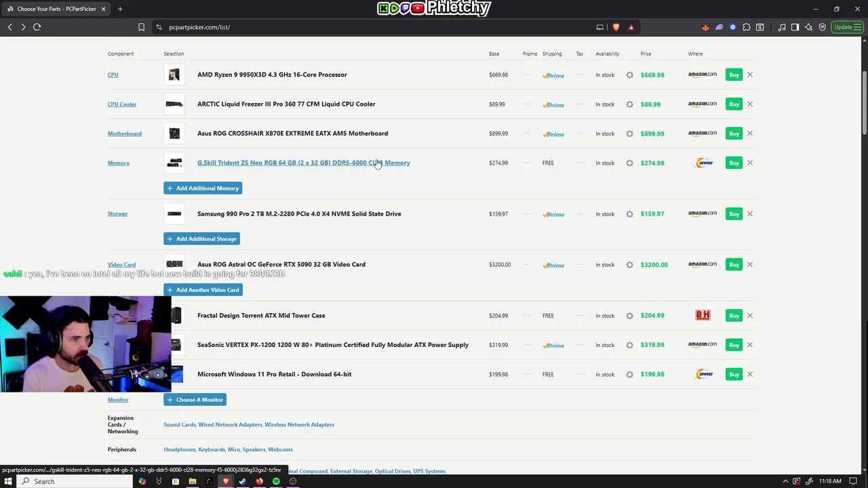Remove the SeaSonic VERTEX power supply row

(750, 344)
